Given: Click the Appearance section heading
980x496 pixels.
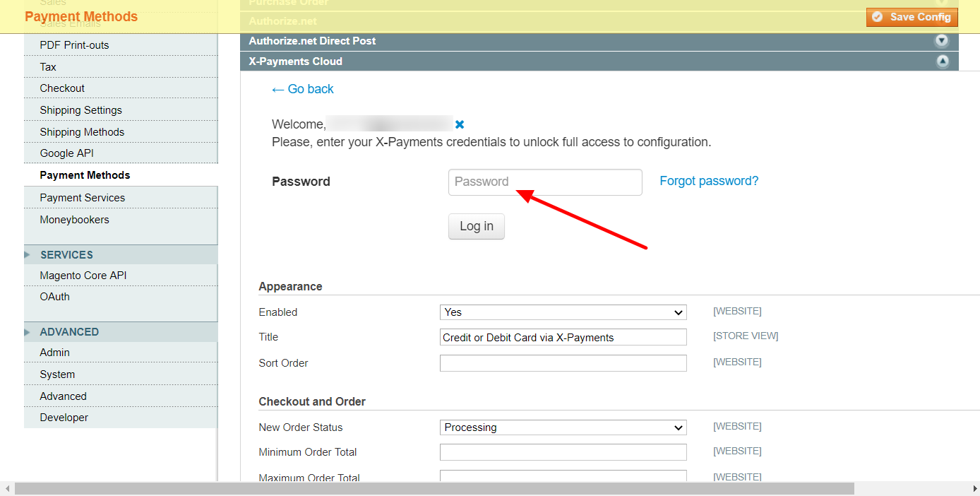Looking at the screenshot, I should (x=290, y=287).
